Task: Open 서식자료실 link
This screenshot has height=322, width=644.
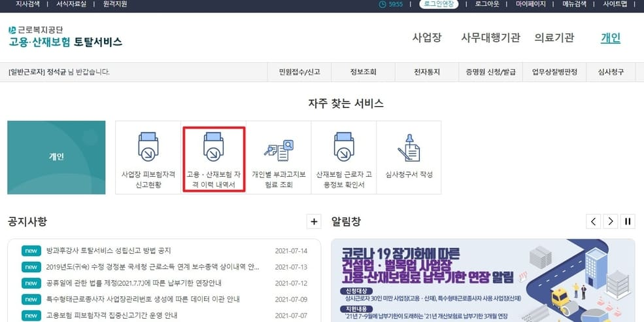Action: (71, 4)
